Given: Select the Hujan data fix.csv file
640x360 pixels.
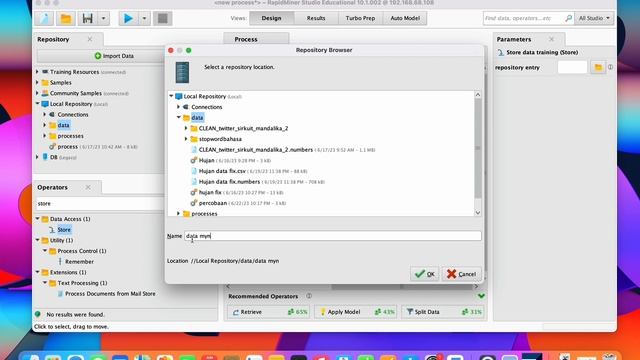Looking at the screenshot, I should (x=222, y=171).
